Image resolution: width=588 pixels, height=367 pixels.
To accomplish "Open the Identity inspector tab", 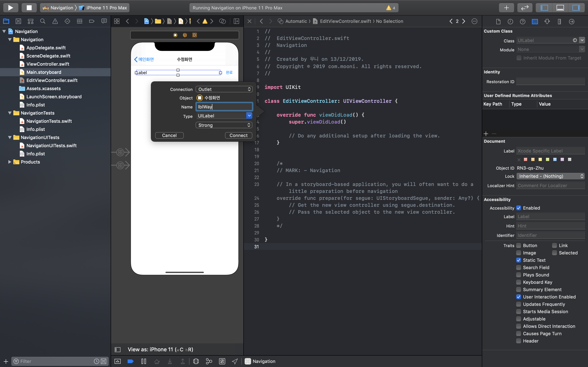I will pos(535,22).
